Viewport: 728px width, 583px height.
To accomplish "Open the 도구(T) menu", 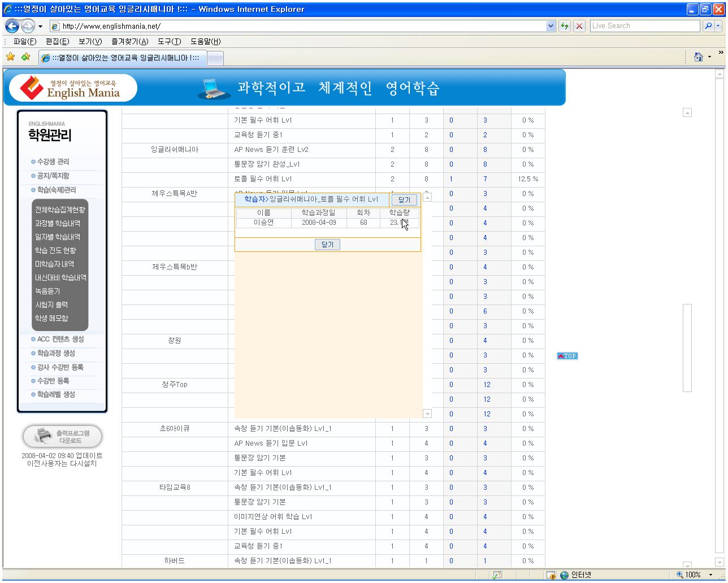I will pos(169,42).
